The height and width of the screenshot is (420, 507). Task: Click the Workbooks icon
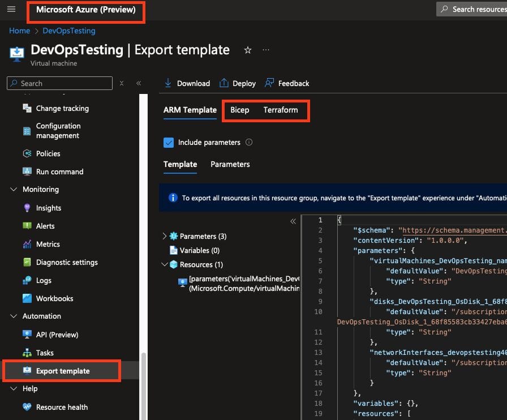click(x=27, y=298)
